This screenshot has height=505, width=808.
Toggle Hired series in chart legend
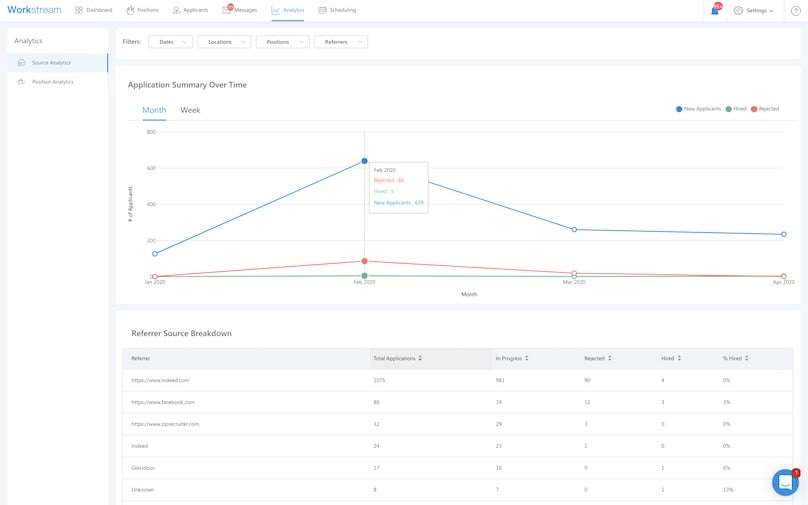(736, 109)
